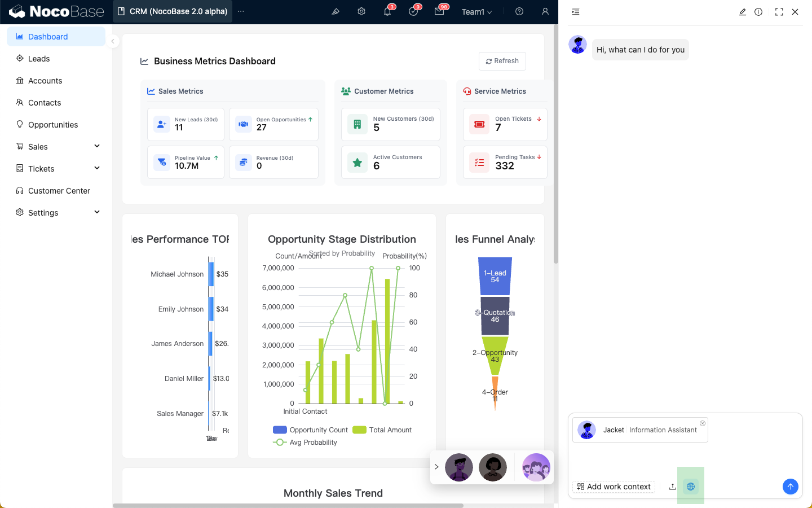The width and height of the screenshot is (812, 508).
Task: Expand the Tickets sidebar submenu
Action: (x=97, y=169)
